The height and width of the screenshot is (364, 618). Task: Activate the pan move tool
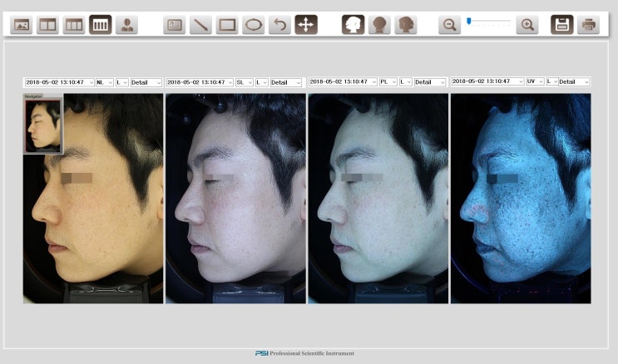[x=306, y=25]
